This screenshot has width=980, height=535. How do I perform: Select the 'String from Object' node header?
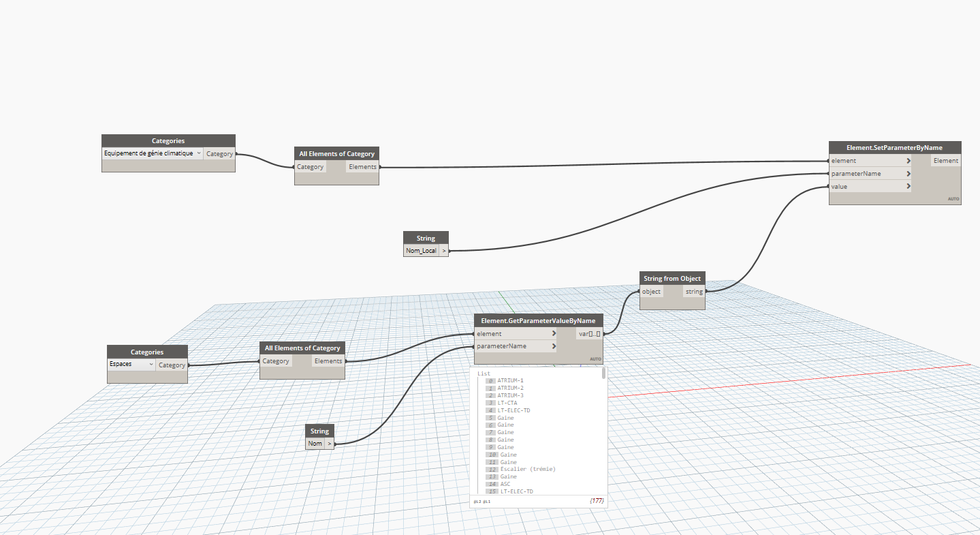point(671,278)
